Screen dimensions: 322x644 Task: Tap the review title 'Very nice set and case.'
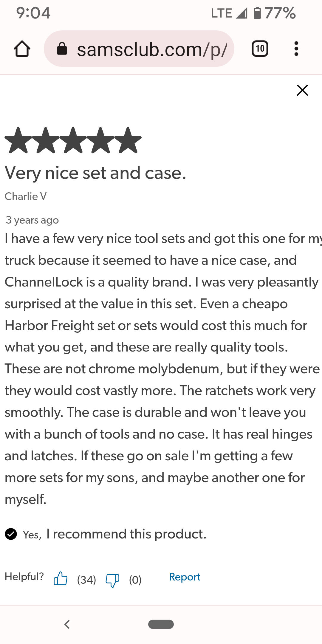click(x=95, y=173)
